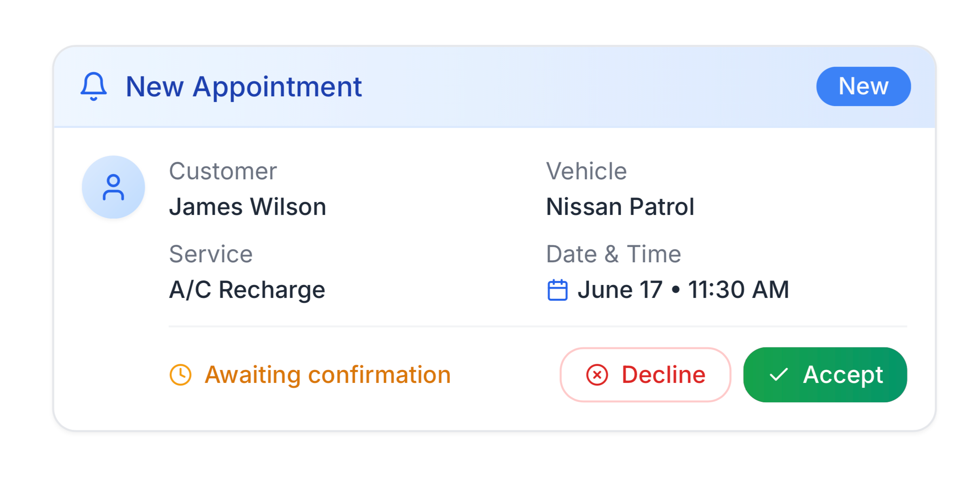Click the Service field label
The width and height of the screenshot is (980, 480).
[x=211, y=254]
